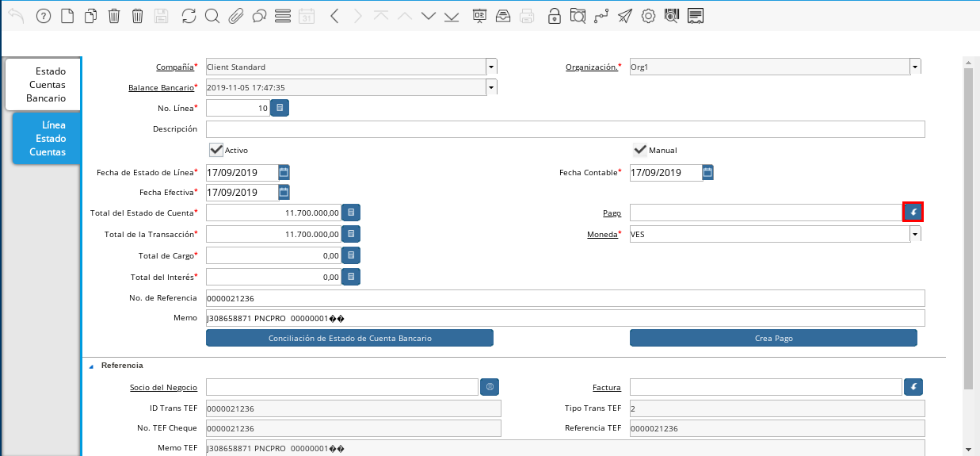Open the Organización dropdown list
This screenshot has width=980, height=456.
[x=915, y=67]
